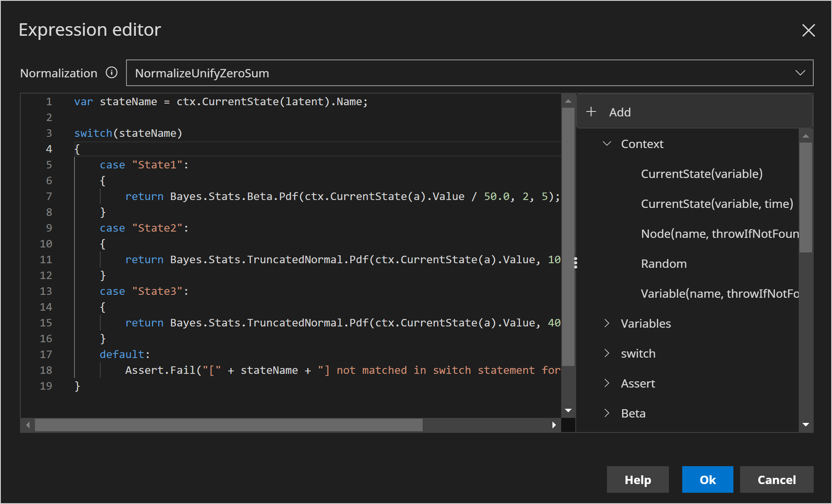Close the Expression editor dialog

point(808,30)
